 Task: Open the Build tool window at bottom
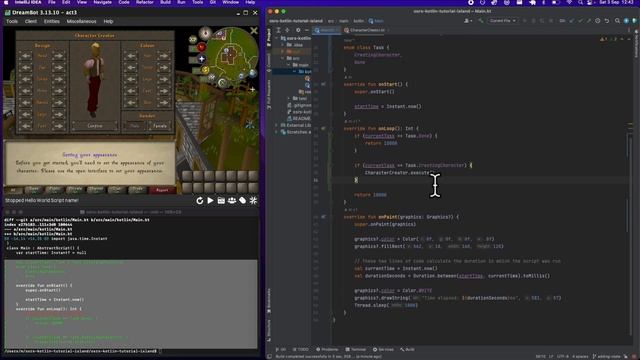(x=407, y=349)
